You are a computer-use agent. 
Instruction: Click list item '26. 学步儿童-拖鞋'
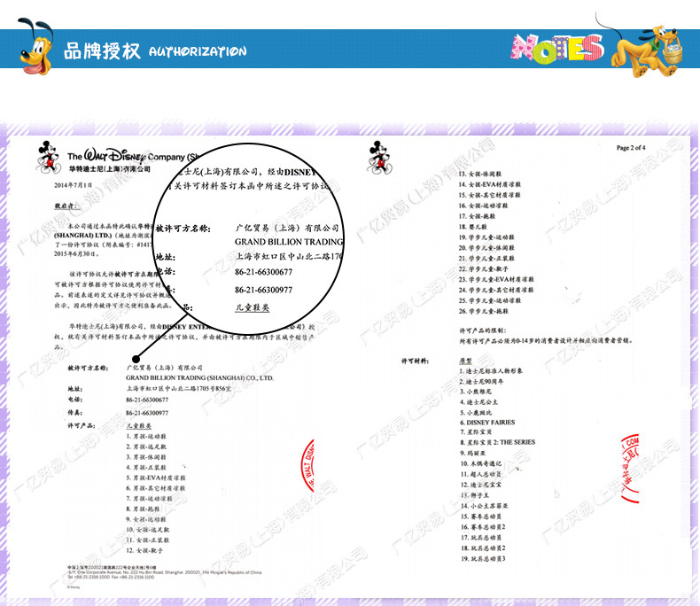coord(483,311)
